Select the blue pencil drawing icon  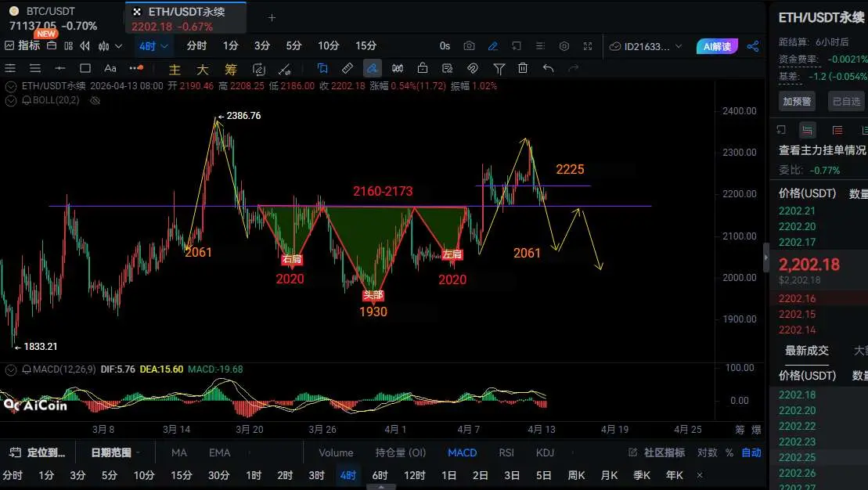(x=492, y=46)
